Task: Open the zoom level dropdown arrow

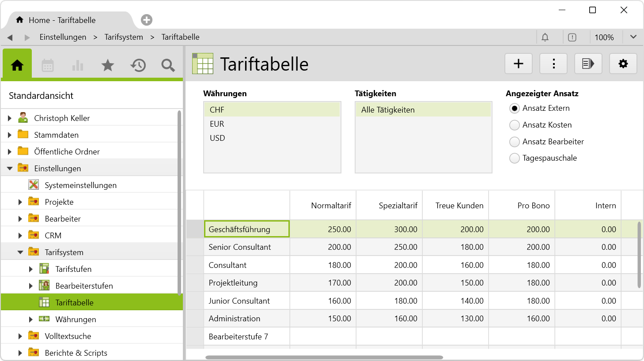Action: pos(633,37)
